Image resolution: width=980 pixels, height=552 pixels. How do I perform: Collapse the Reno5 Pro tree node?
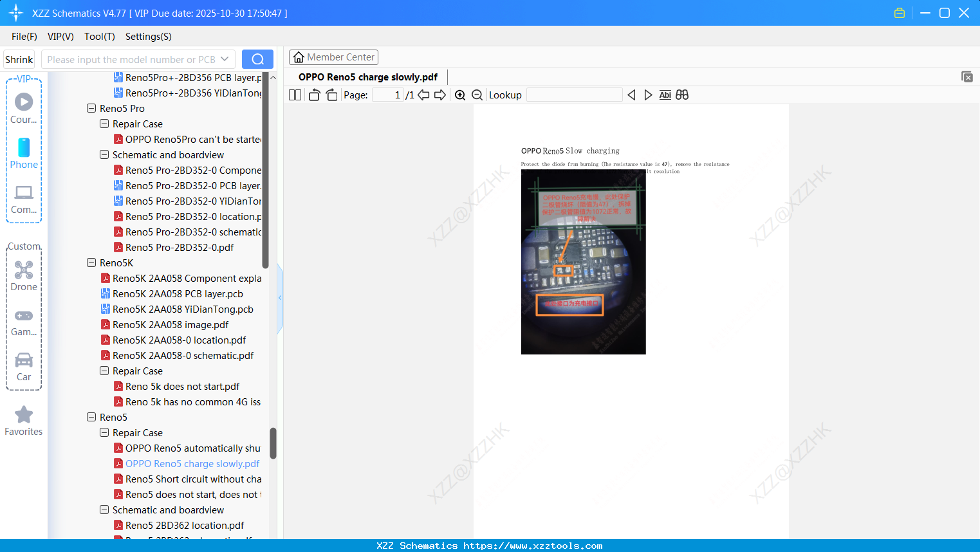(91, 108)
